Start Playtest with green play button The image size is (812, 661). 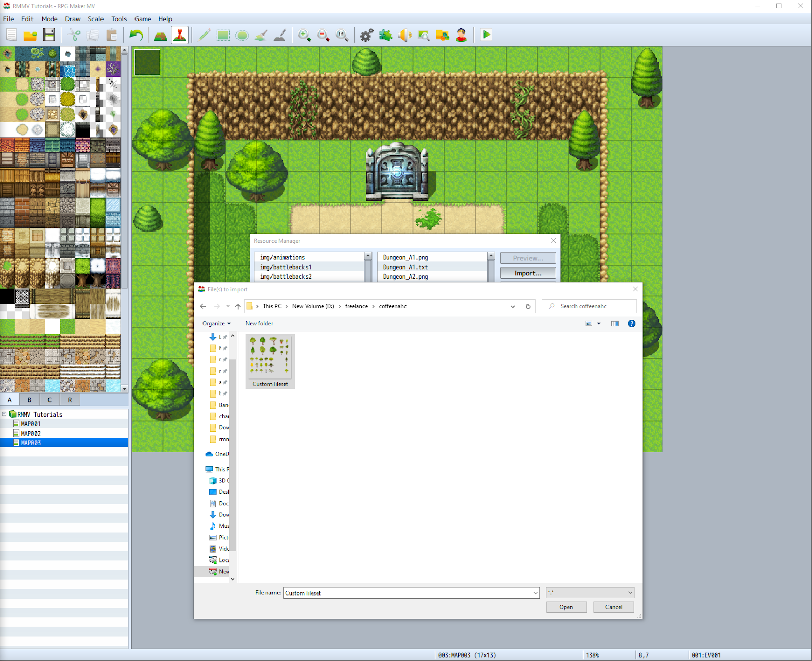[486, 35]
